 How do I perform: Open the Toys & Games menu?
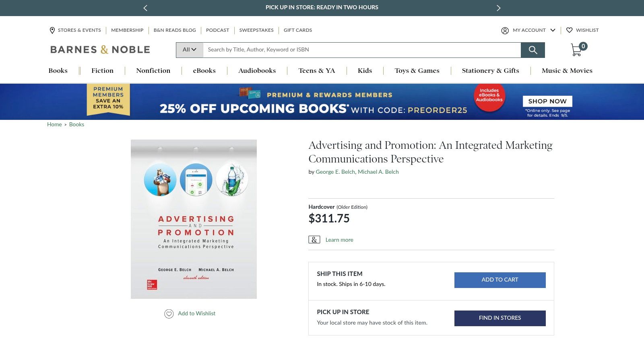417,71
